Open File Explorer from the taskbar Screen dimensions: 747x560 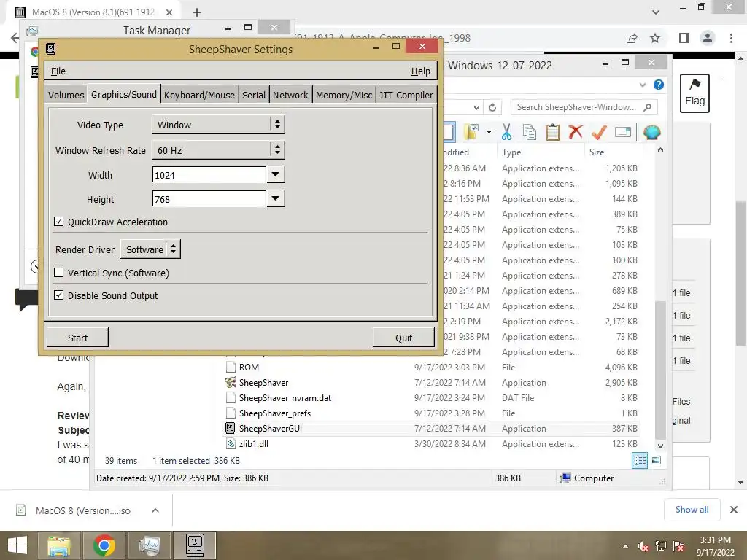(x=59, y=545)
